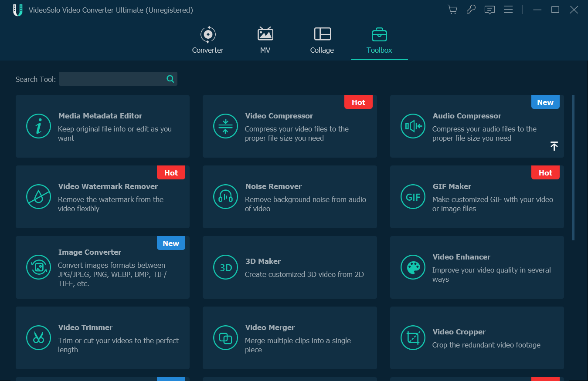Screen dimensions: 588x381
Task: Click the Video Cropper title
Action: click(459, 332)
